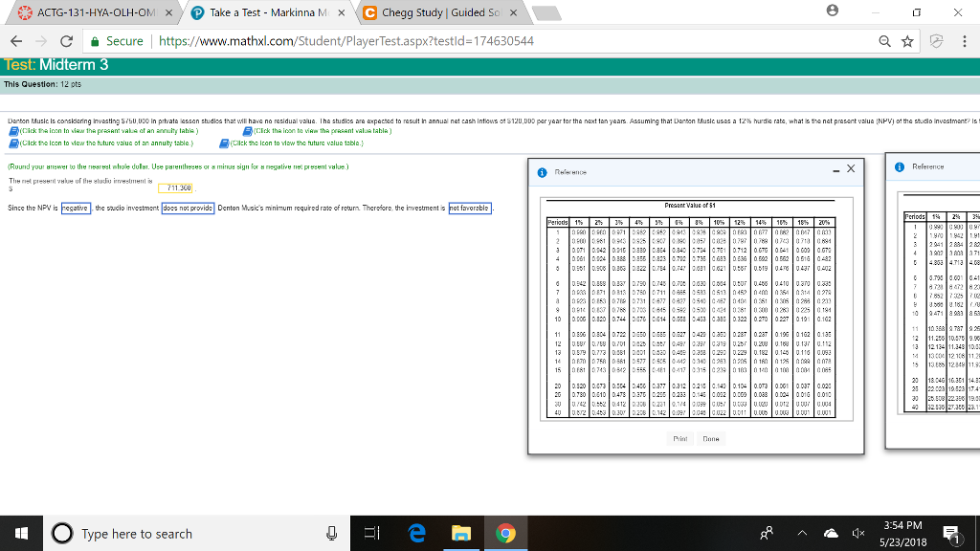Click info icon of second Reference dialog
The image size is (980, 551).
pos(900,166)
